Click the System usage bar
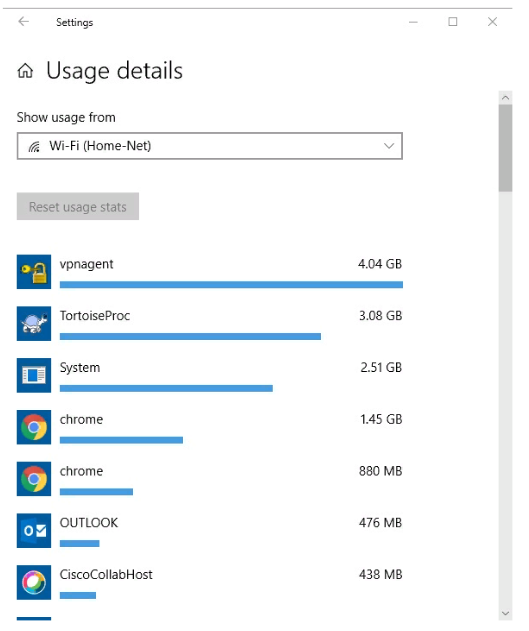The width and height of the screenshot is (529, 631). (x=166, y=388)
